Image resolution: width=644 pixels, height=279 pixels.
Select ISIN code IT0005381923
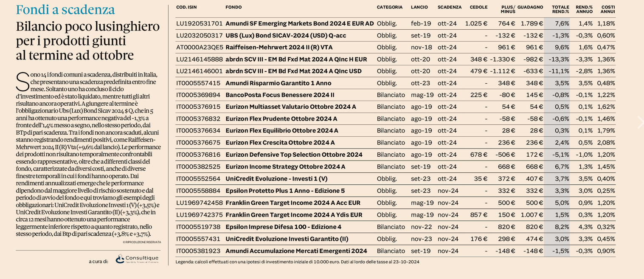click(x=199, y=251)
